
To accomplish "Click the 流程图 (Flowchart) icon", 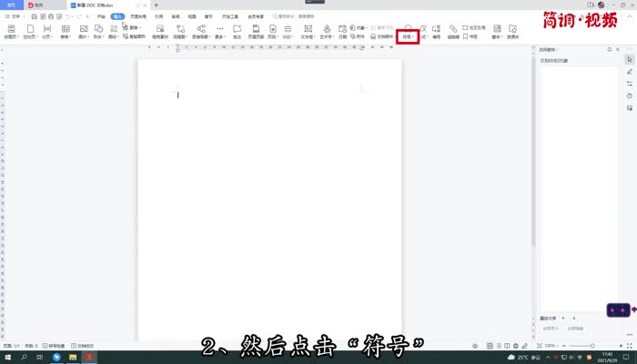I will point(178,33).
